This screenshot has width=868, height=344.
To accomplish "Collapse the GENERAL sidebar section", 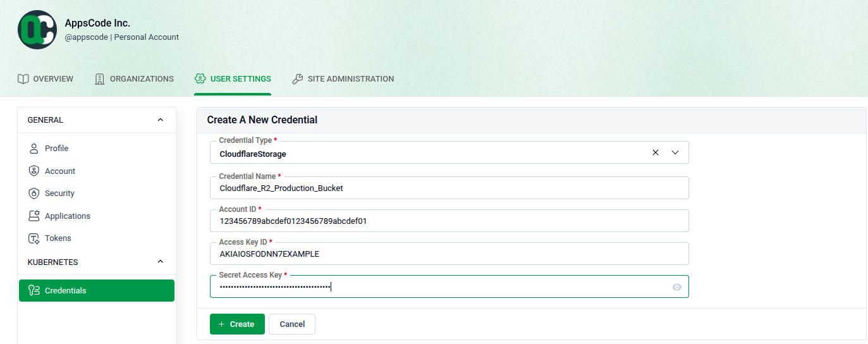I will (x=160, y=120).
